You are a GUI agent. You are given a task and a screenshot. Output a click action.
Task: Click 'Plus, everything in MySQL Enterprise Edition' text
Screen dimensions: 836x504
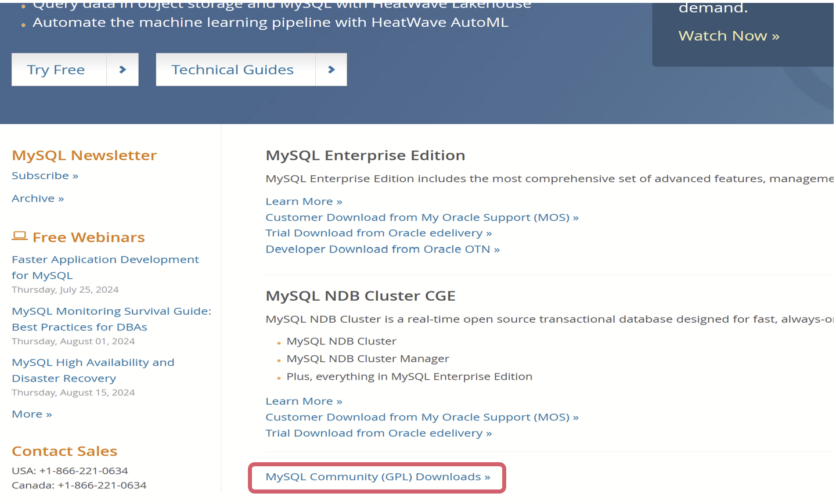[x=409, y=377]
